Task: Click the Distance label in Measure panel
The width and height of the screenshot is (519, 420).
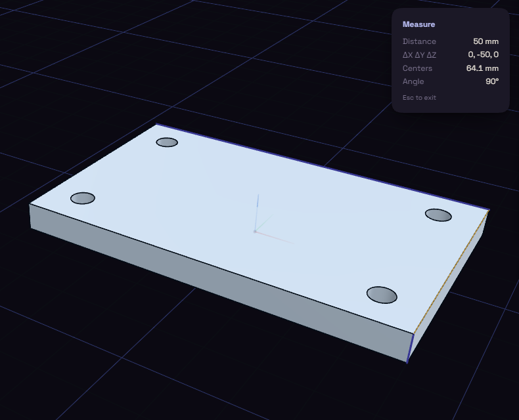Action: pos(419,41)
